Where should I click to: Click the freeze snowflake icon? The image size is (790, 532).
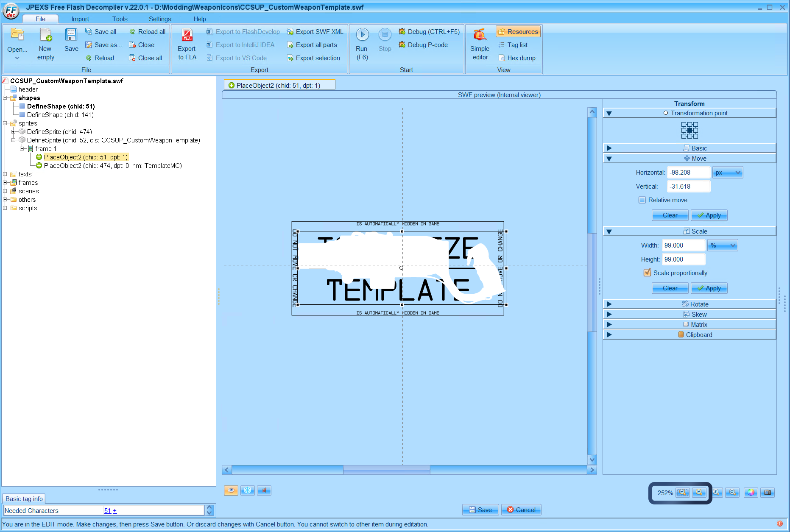pyautogui.click(x=248, y=490)
